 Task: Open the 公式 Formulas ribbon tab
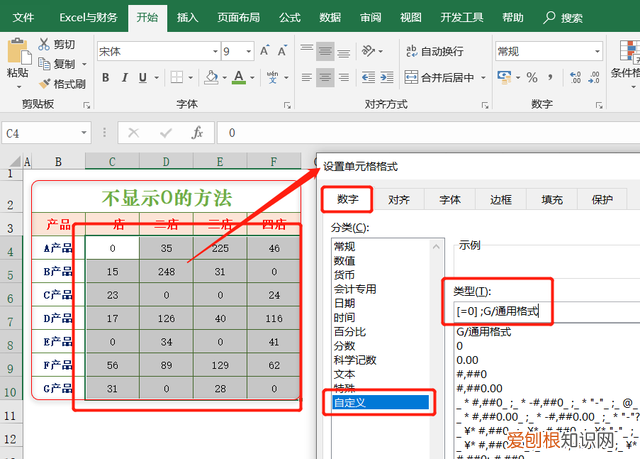tap(290, 18)
